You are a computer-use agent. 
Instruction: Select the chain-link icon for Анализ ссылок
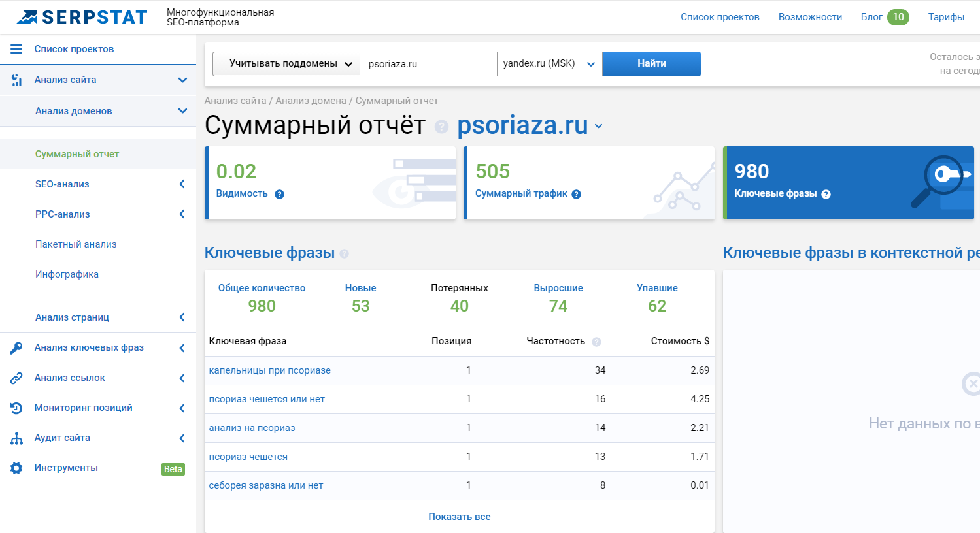(x=16, y=378)
